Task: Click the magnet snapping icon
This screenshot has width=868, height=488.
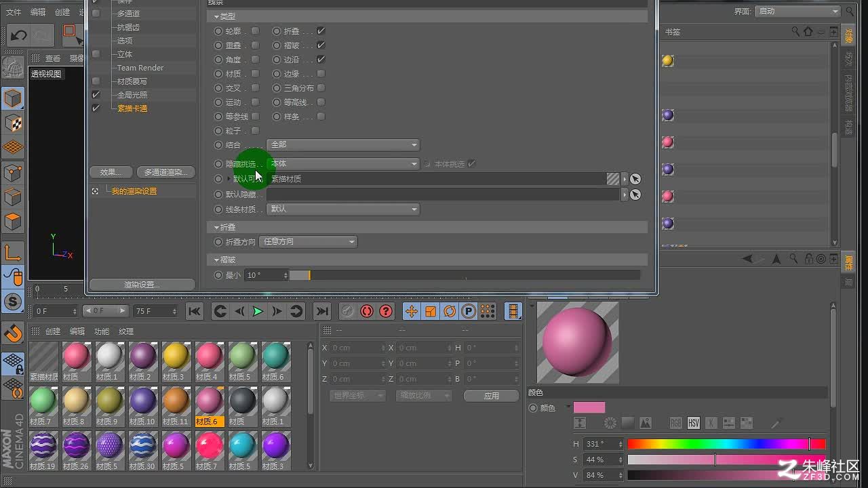Action: (x=13, y=333)
